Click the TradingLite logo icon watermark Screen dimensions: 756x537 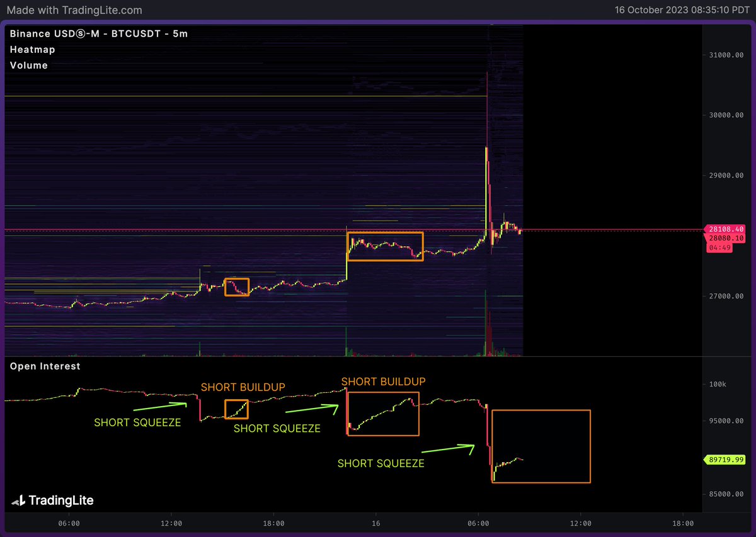point(18,501)
